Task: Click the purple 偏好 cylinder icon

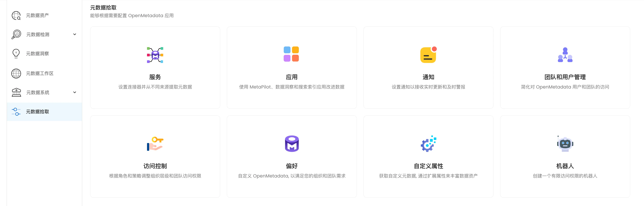Action: (292, 144)
